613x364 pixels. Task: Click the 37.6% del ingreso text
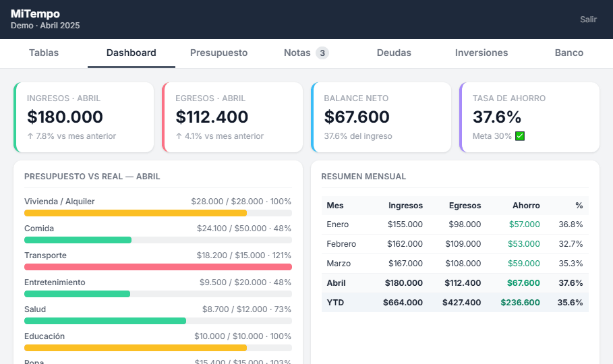(358, 136)
